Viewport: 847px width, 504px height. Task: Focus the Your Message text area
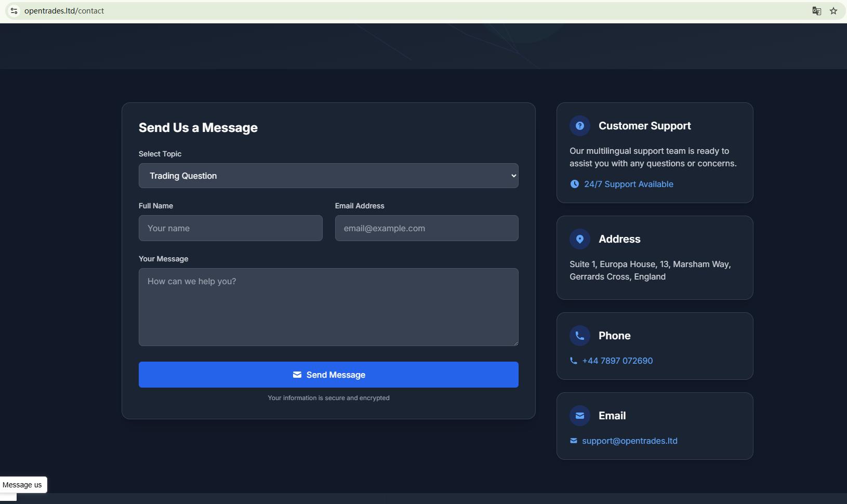coord(328,307)
